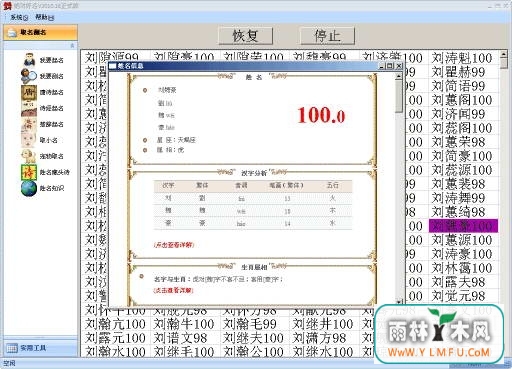This screenshot has width=512, height=369.
Task: Select name cell 刘瀚牛100
Action: click(185, 324)
